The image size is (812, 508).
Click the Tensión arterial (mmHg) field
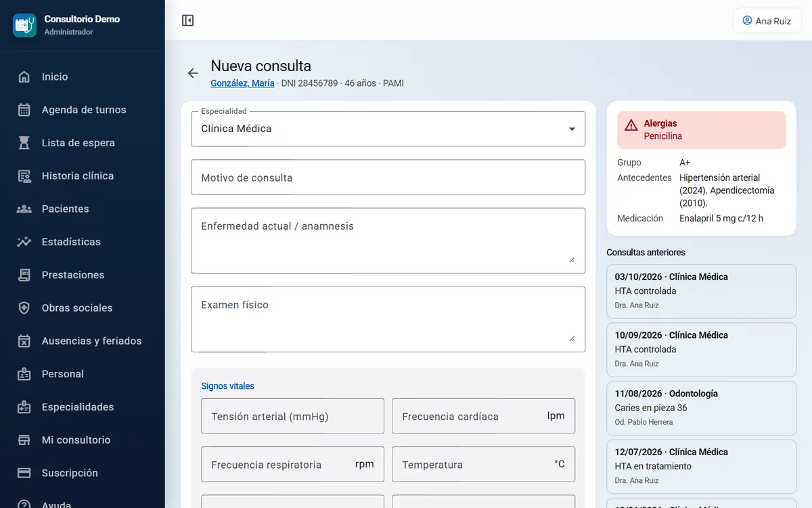click(292, 416)
